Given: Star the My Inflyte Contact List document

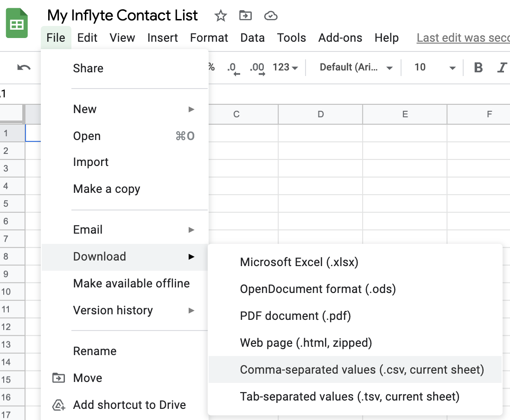Looking at the screenshot, I should (x=221, y=16).
